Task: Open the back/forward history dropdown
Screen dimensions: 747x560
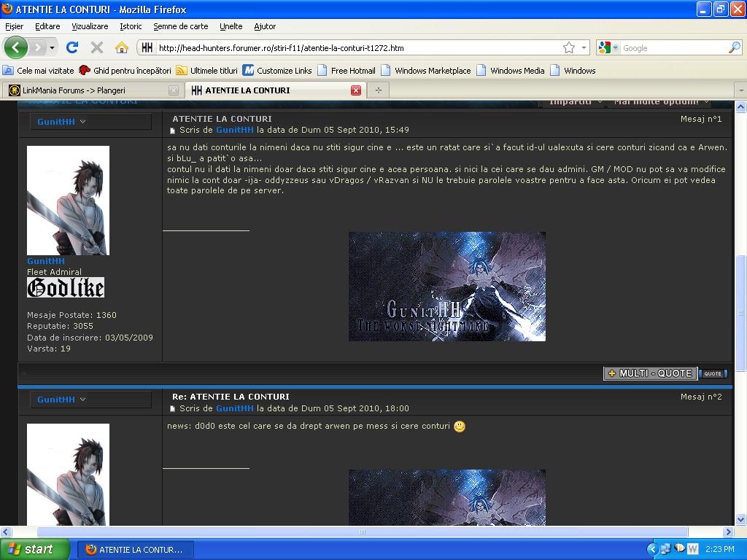Action: tap(52, 47)
